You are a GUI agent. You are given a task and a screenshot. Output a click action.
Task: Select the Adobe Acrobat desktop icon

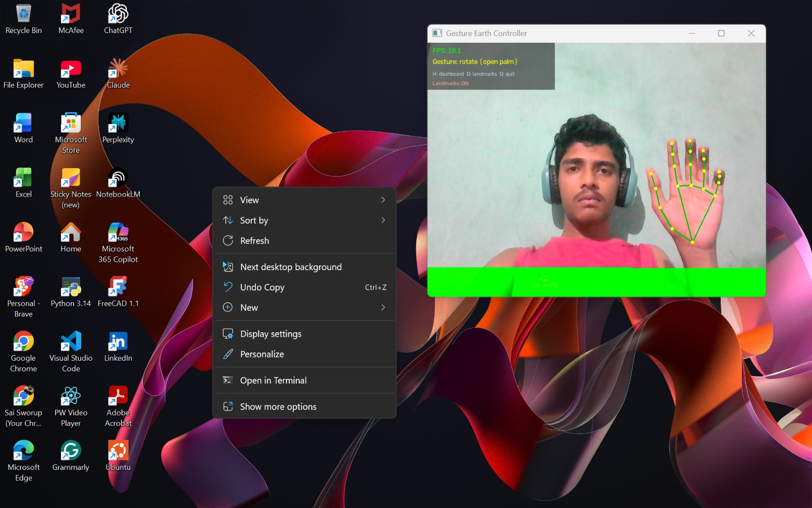coord(118,407)
